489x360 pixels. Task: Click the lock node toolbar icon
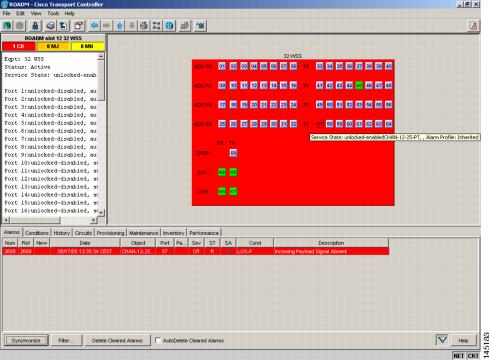coord(35,26)
